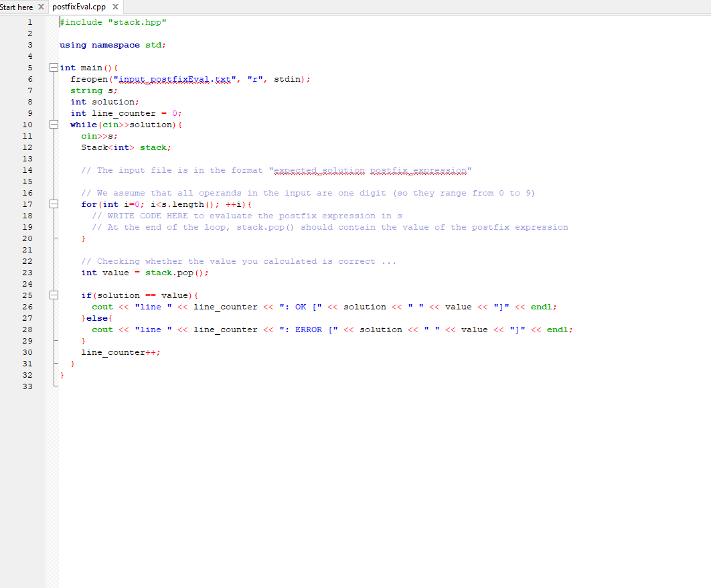711x588 pixels.
Task: Switch to the Start here tab
Action: pyautogui.click(x=19, y=7)
